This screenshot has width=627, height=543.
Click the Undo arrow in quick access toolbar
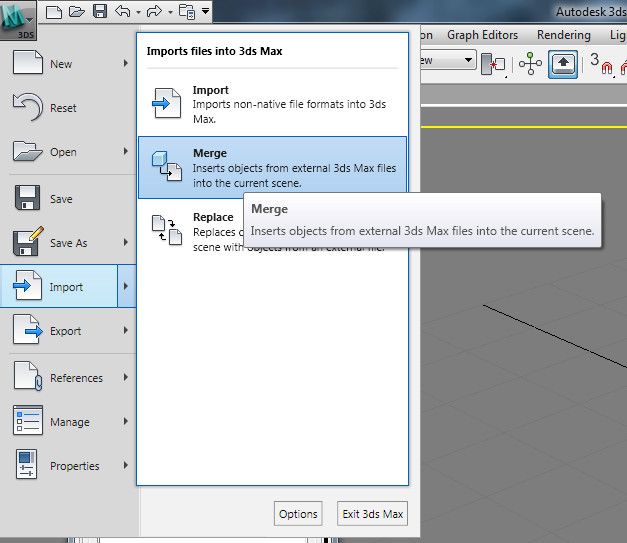coord(123,11)
